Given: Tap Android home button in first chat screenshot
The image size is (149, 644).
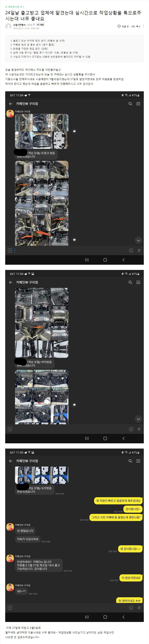Looking at the screenshot, I should click(105, 260).
